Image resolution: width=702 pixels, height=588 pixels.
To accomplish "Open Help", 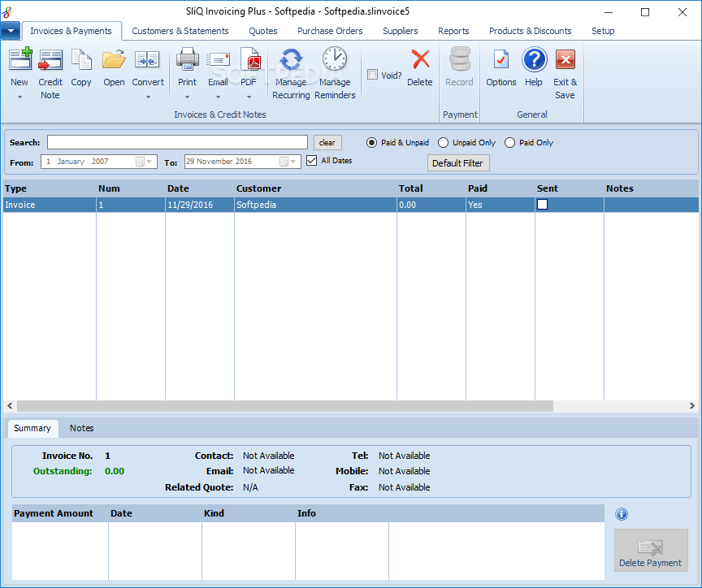I will click(534, 67).
